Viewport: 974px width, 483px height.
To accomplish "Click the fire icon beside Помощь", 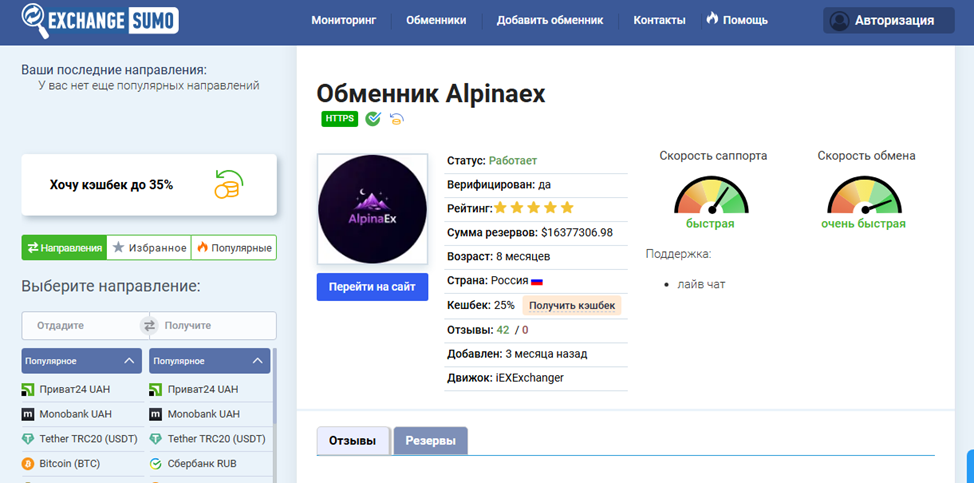I will tap(712, 19).
